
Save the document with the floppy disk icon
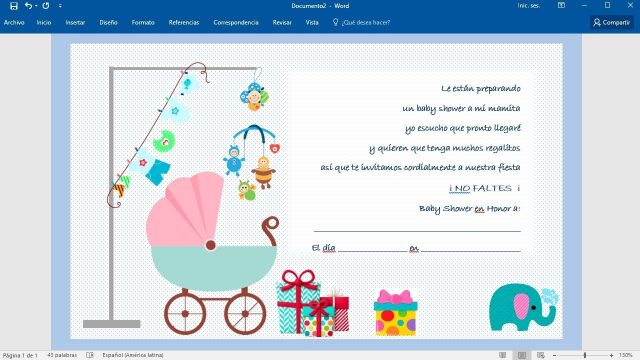(14, 6)
